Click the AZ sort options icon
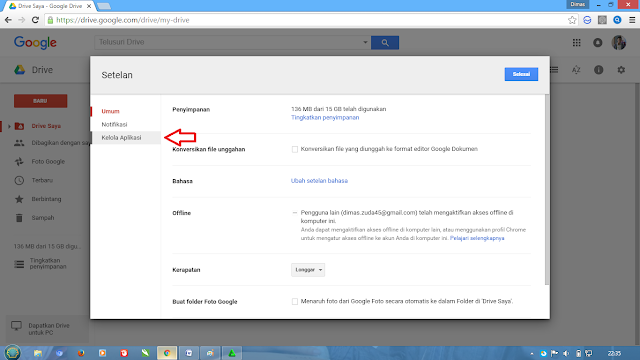The height and width of the screenshot is (360, 640). pyautogui.click(x=576, y=70)
